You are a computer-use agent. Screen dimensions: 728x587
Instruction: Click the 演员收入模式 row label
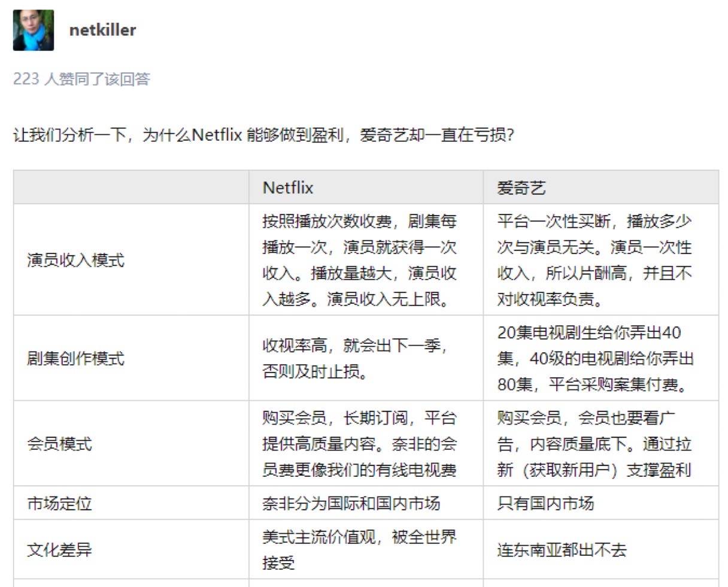pos(76,260)
